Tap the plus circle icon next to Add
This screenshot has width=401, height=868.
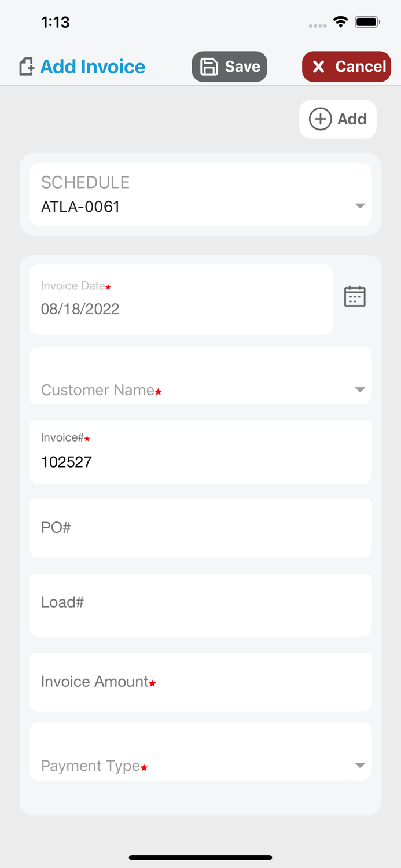(x=320, y=119)
